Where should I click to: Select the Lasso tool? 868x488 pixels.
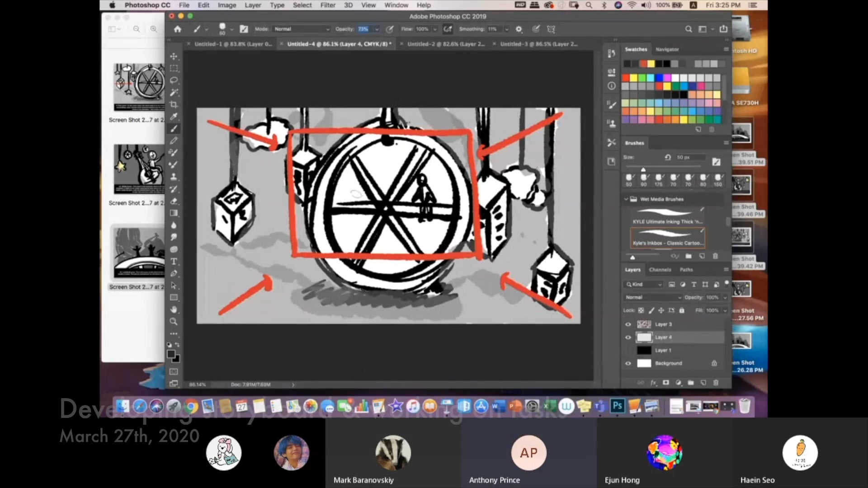174,80
